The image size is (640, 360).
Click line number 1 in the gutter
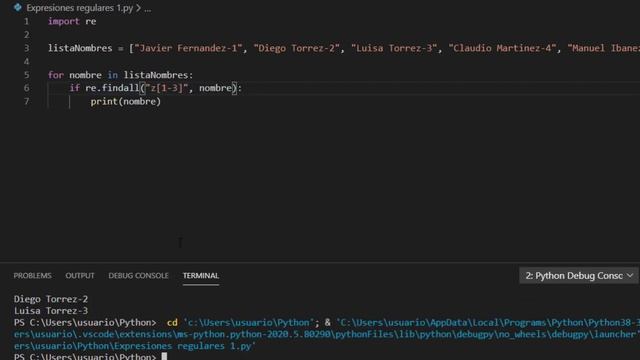click(27, 21)
